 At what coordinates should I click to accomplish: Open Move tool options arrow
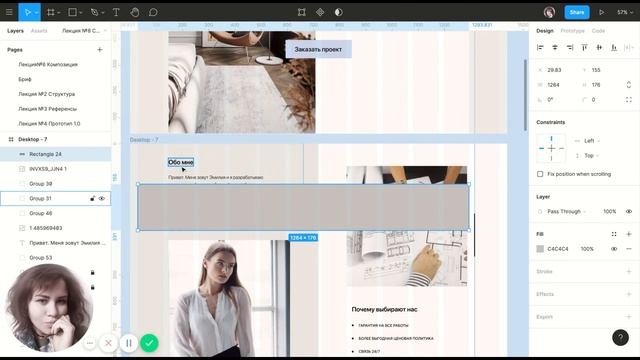pos(36,13)
